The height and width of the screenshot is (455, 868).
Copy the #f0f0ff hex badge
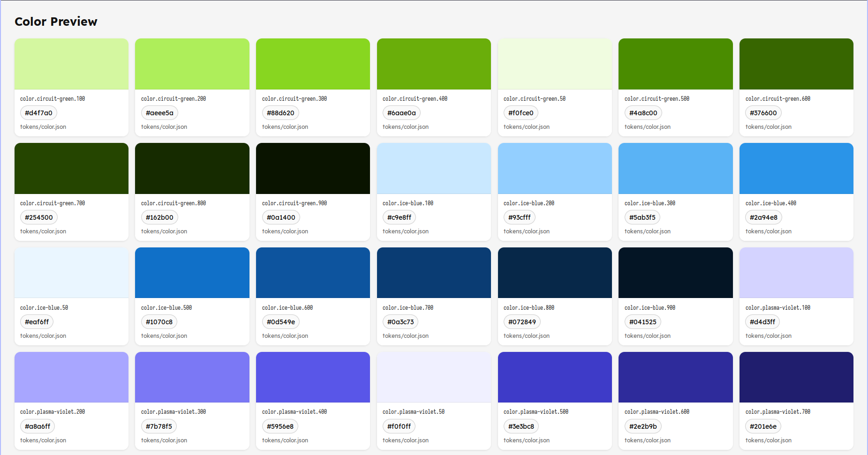pos(399,426)
